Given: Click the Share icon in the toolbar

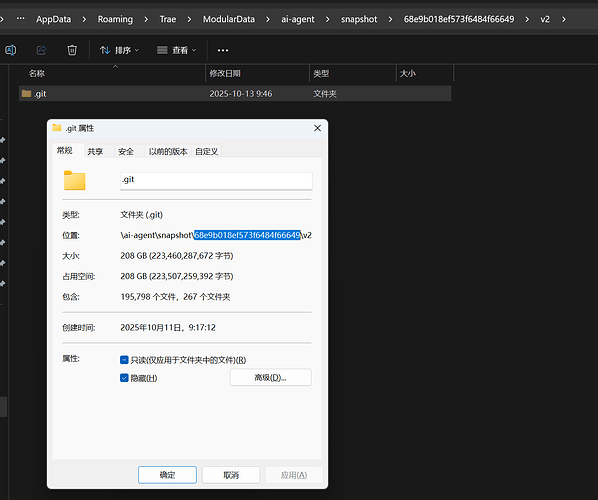Looking at the screenshot, I should point(41,50).
